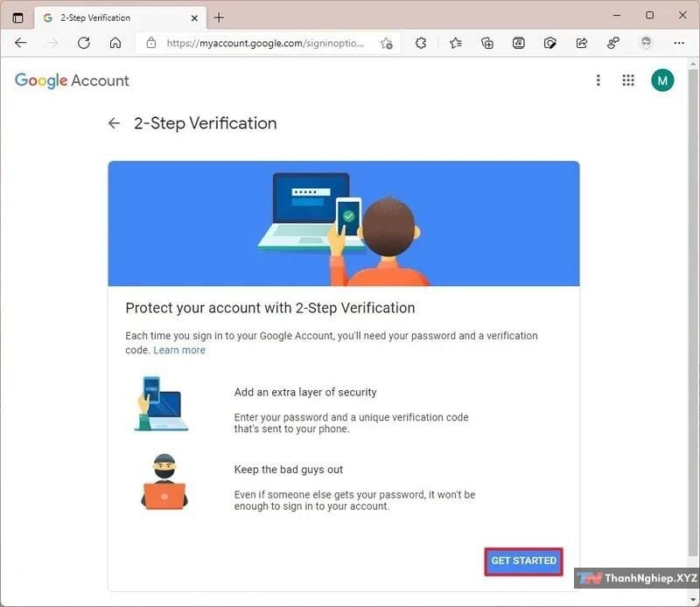Click the feedback toolbar icon
700x607 pixels.
[613, 43]
